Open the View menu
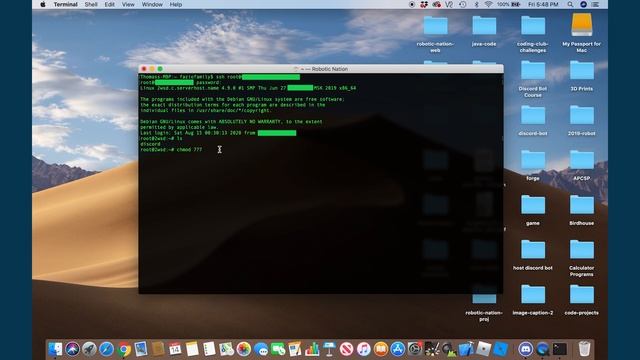The height and width of the screenshot is (360, 640). click(128, 4)
